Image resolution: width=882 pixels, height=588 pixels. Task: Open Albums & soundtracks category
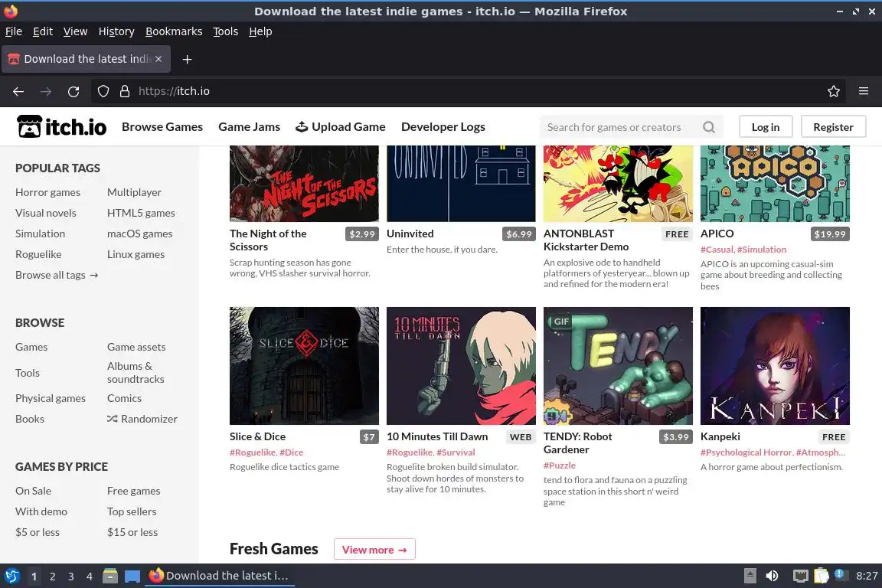tap(136, 373)
